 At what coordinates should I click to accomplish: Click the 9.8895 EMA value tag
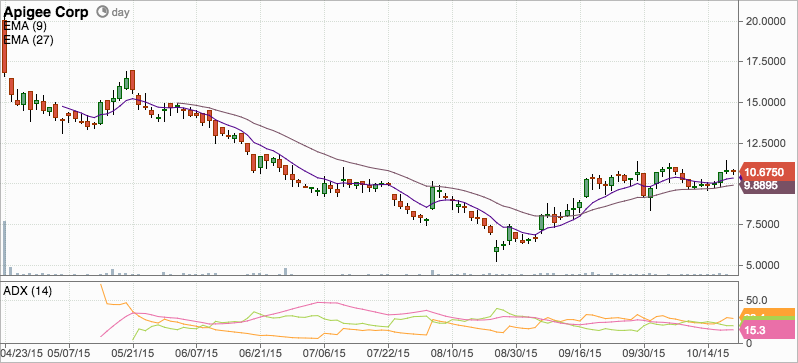pos(767,186)
